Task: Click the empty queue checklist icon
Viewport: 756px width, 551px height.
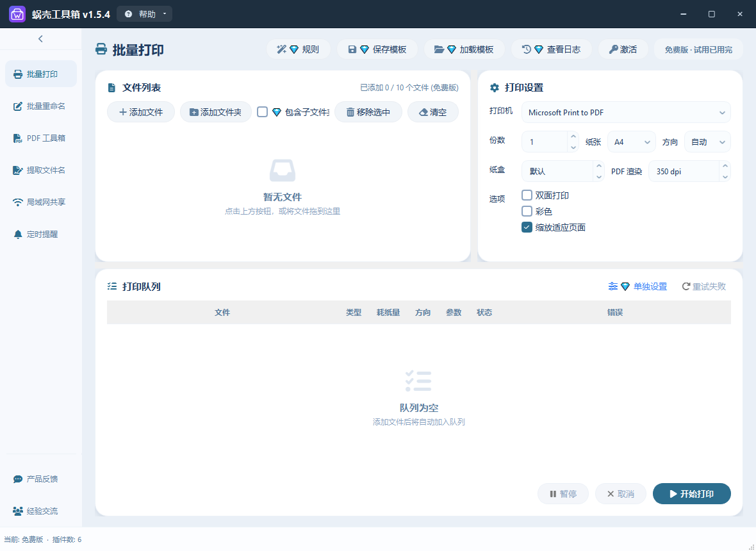Action: pos(418,381)
